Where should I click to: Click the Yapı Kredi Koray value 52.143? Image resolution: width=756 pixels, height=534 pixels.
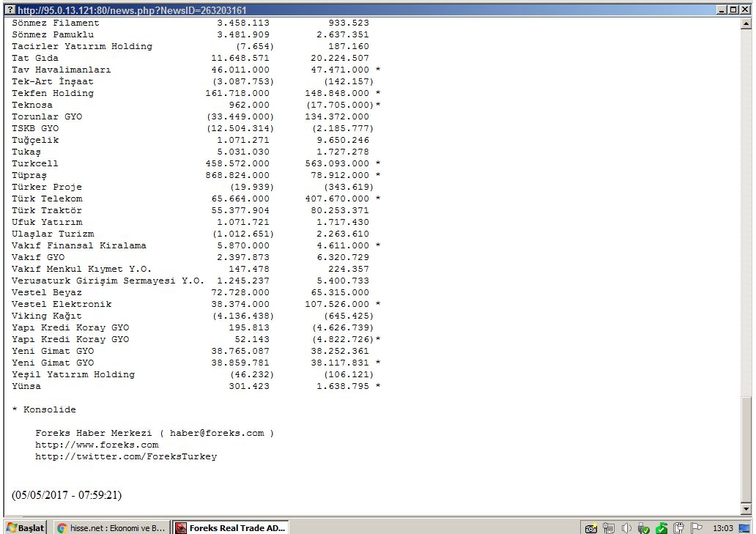[x=252, y=339]
